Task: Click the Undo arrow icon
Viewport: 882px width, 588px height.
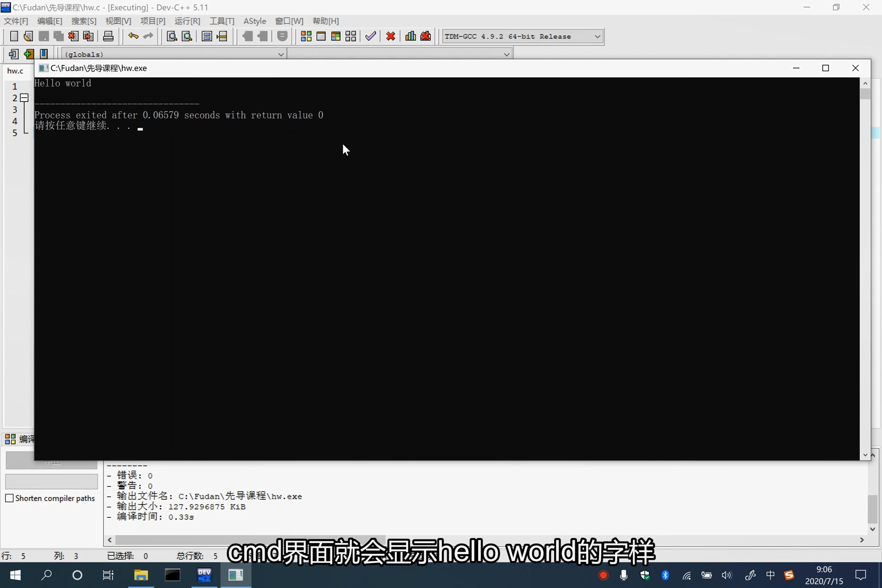Action: click(x=133, y=36)
